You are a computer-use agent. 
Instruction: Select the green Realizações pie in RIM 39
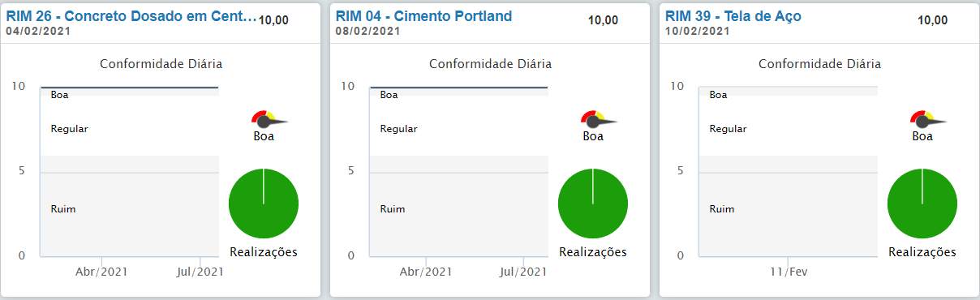922,204
